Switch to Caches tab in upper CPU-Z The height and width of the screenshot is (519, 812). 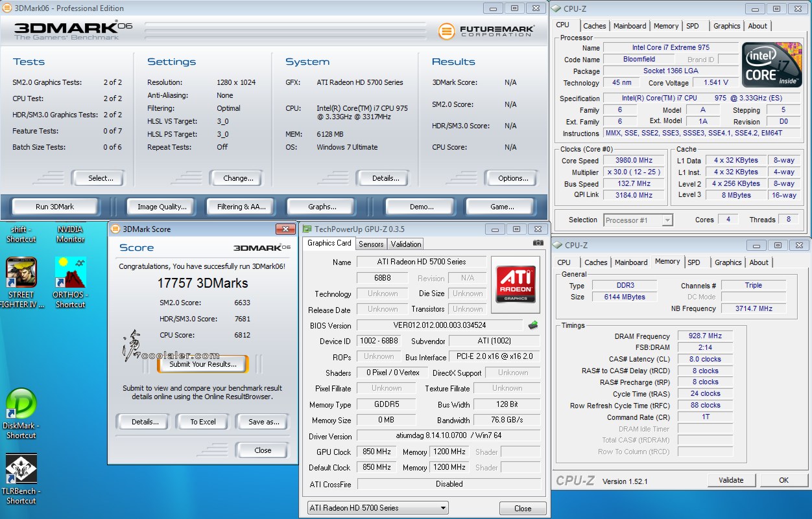[x=594, y=26]
